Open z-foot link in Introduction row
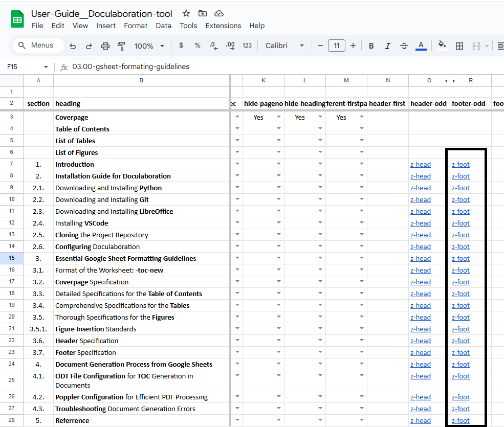The width and height of the screenshot is (504, 427). (x=461, y=165)
